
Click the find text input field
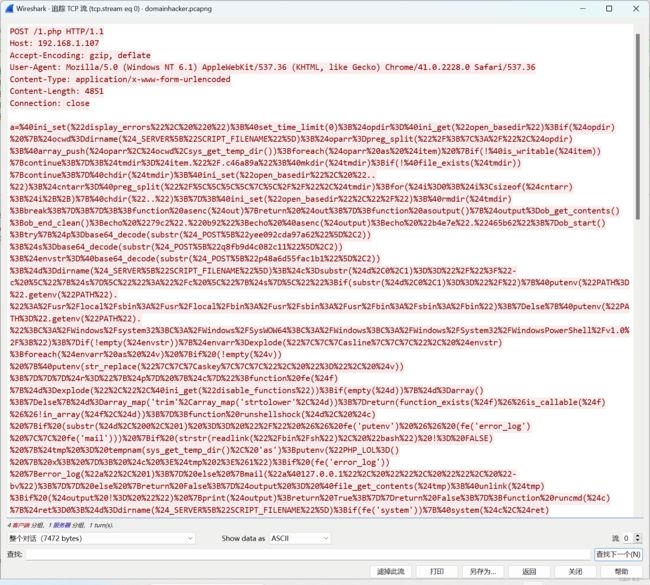(308, 554)
